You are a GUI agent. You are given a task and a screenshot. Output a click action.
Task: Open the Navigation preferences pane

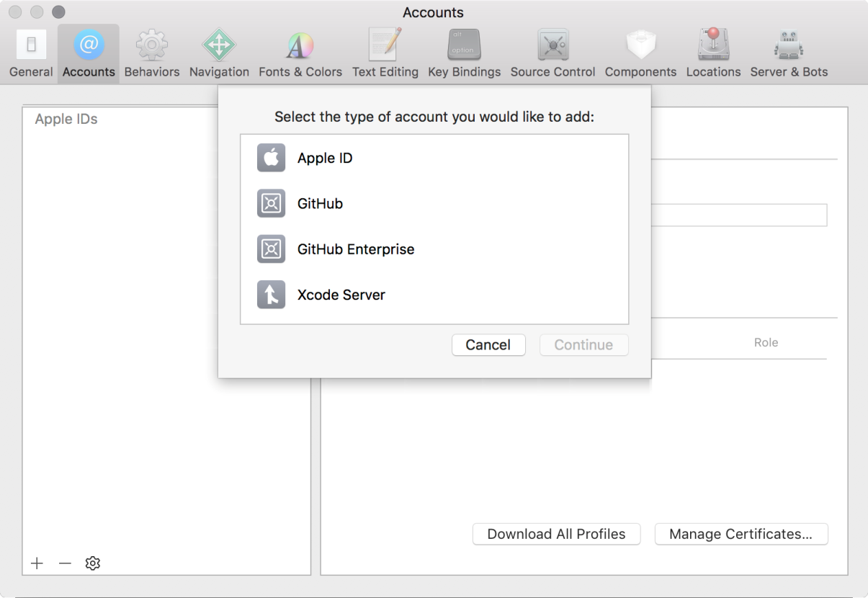point(219,53)
